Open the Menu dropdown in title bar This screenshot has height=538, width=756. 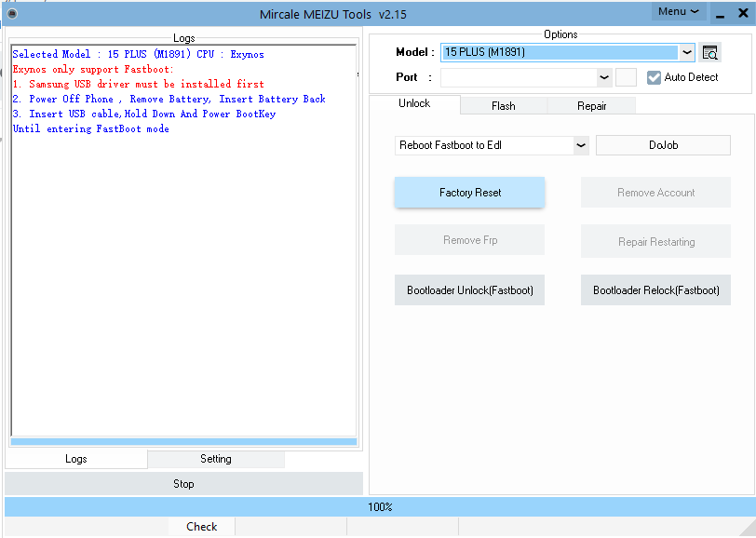(x=679, y=11)
